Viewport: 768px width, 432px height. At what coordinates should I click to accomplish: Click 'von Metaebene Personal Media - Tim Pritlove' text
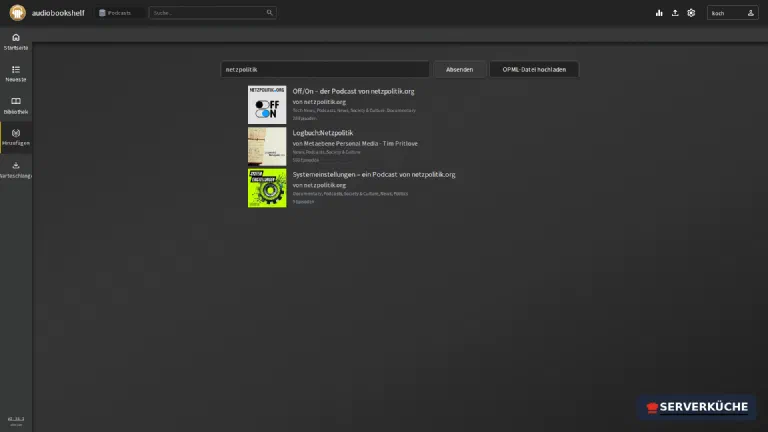(355, 144)
